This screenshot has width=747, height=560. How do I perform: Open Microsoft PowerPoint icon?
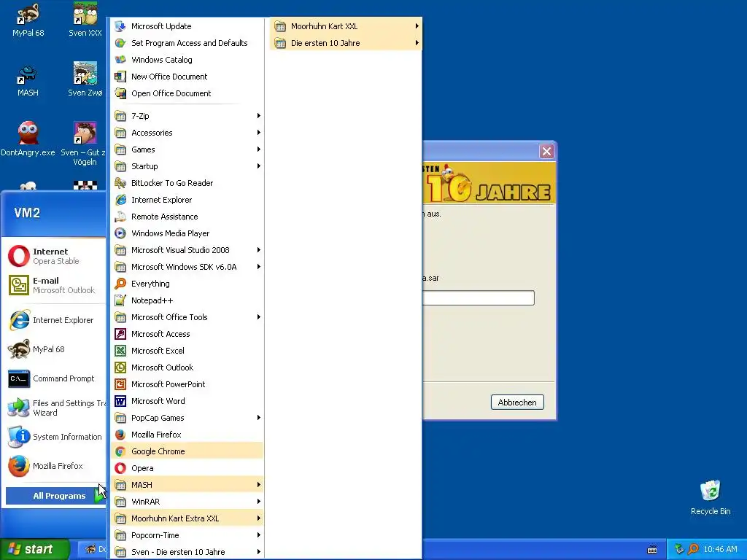click(x=120, y=384)
